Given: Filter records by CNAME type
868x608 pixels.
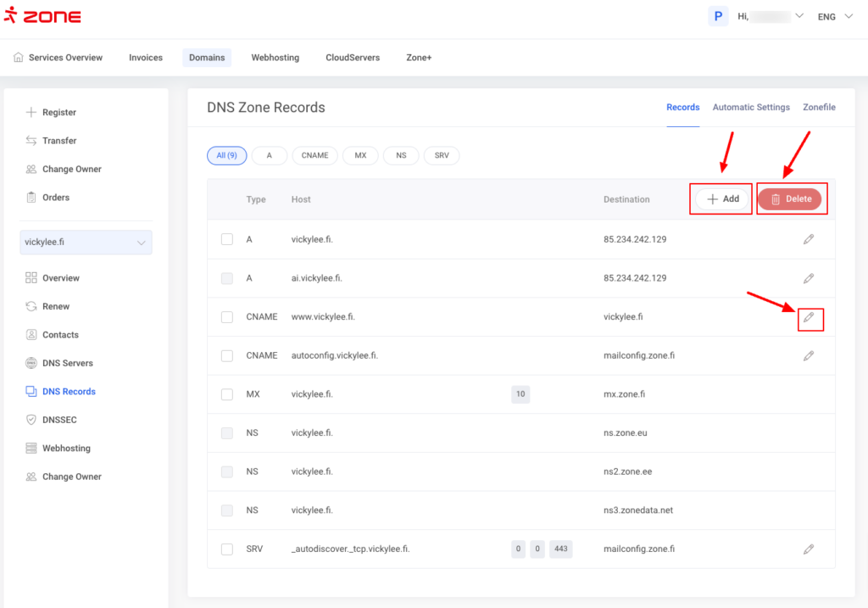Looking at the screenshot, I should coord(314,156).
